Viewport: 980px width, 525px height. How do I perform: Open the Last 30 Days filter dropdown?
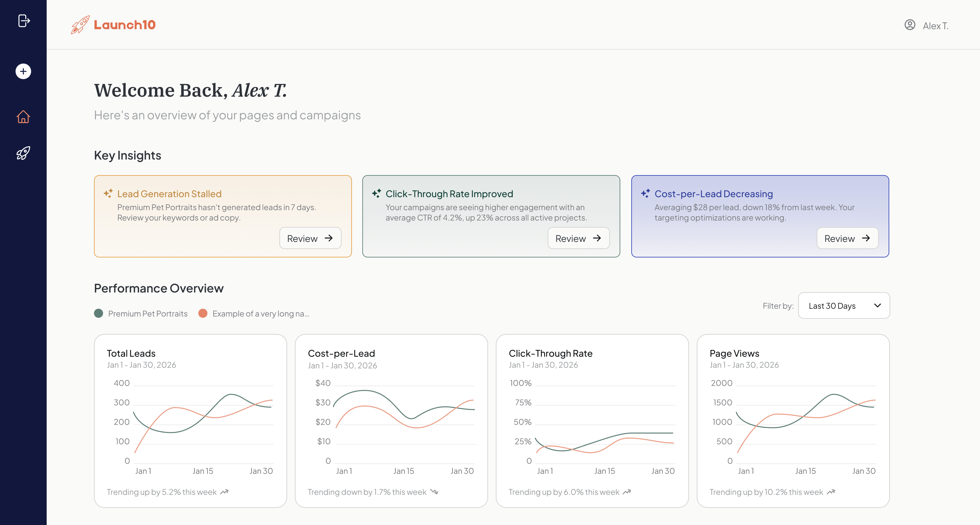[844, 305]
